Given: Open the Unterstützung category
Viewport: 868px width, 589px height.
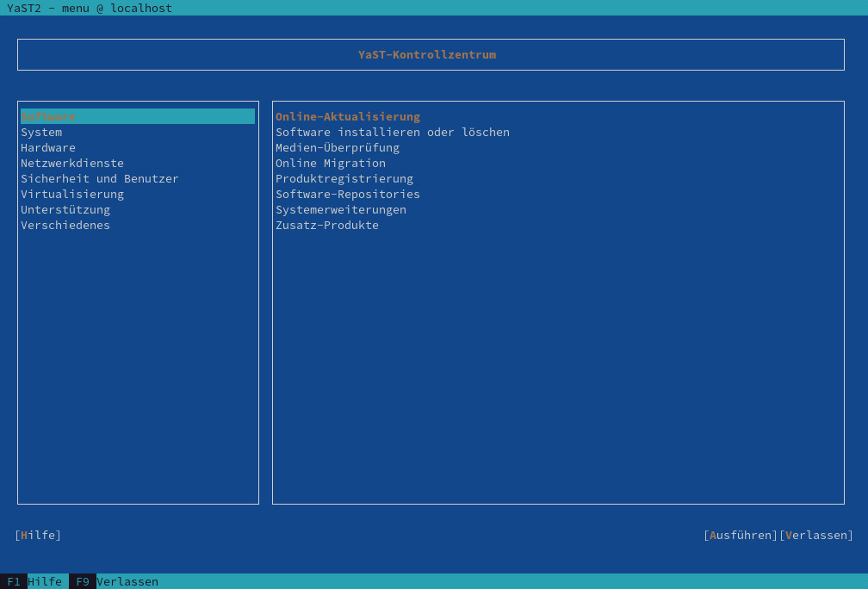Looking at the screenshot, I should point(65,209).
